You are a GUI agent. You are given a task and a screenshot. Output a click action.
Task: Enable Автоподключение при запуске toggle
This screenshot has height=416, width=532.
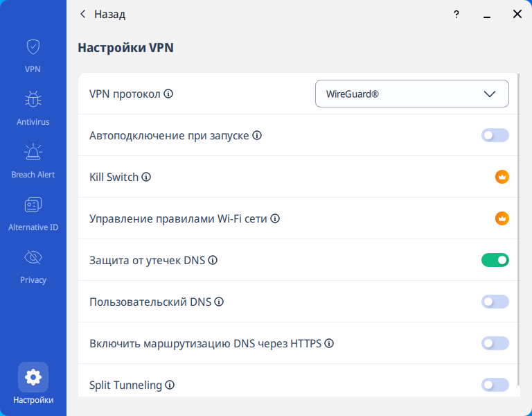tap(495, 135)
